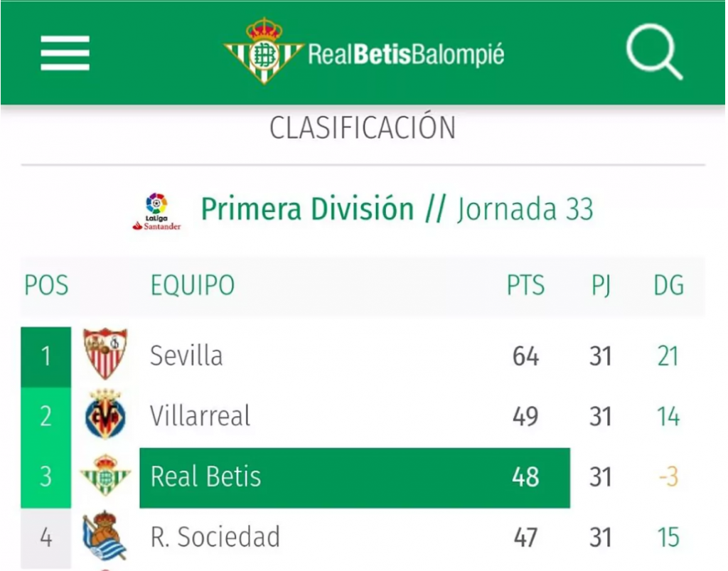Open the Sevilla team row

click(363, 356)
